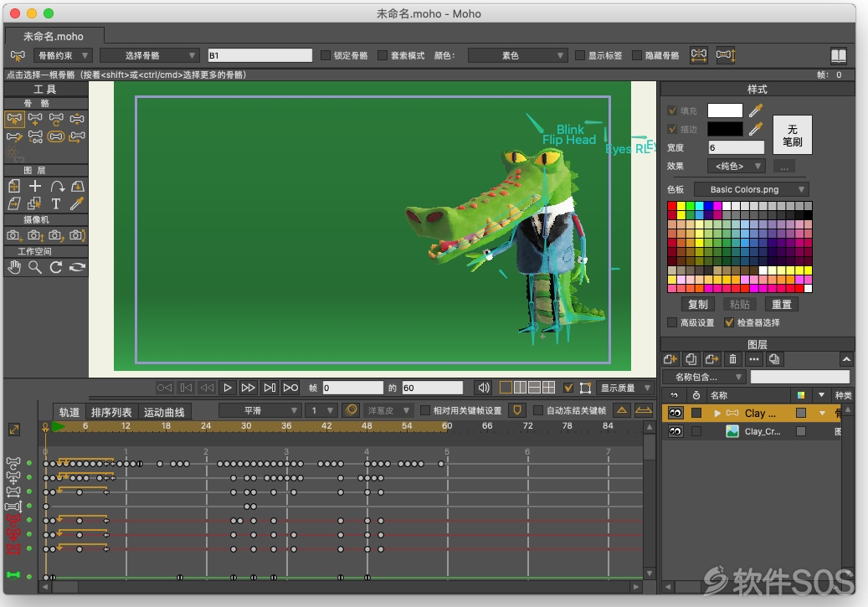Open the 素色 color dropdown
Image resolution: width=868 pixels, height=607 pixels.
tap(517, 55)
